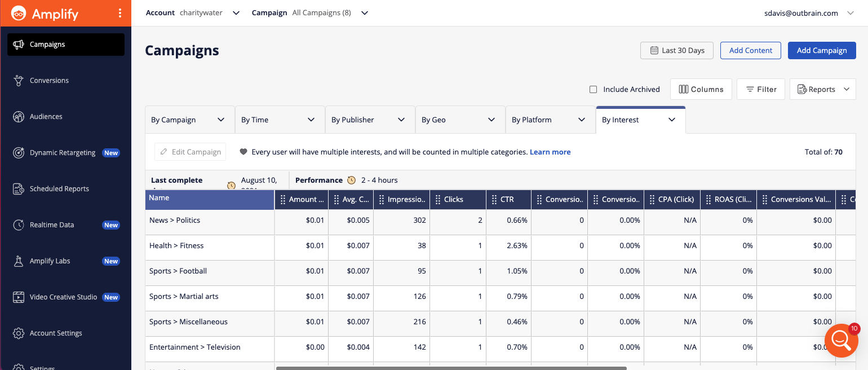The width and height of the screenshot is (868, 370).
Task: Expand the Account charitywater dropdown
Action: click(236, 13)
